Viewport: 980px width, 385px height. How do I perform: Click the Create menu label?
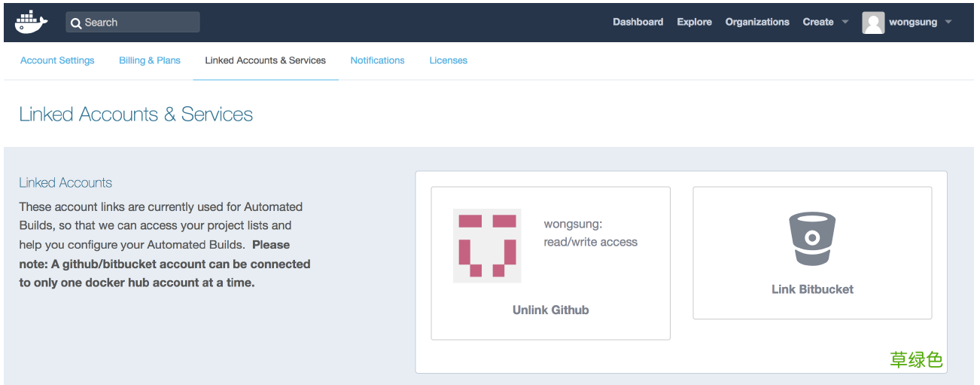817,22
